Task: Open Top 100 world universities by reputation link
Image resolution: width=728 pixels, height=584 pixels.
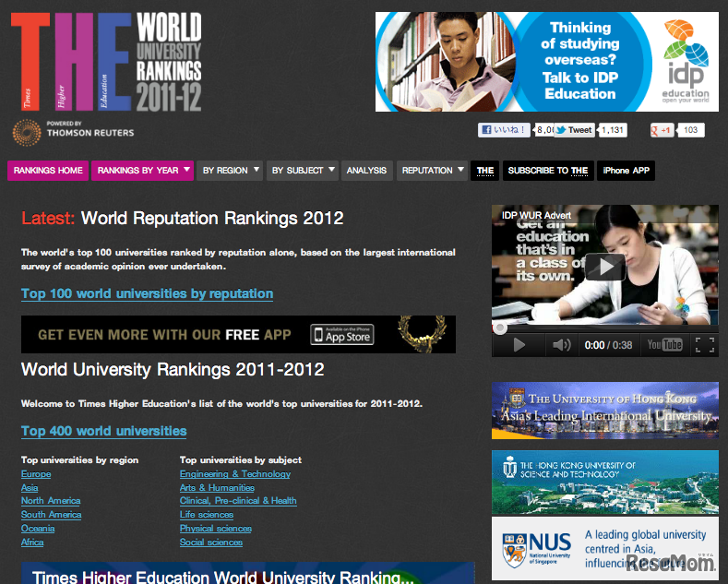Action: 147,293
